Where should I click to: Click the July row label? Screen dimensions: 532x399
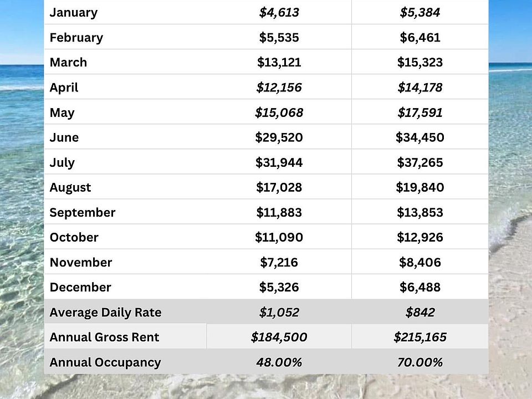[62, 162]
